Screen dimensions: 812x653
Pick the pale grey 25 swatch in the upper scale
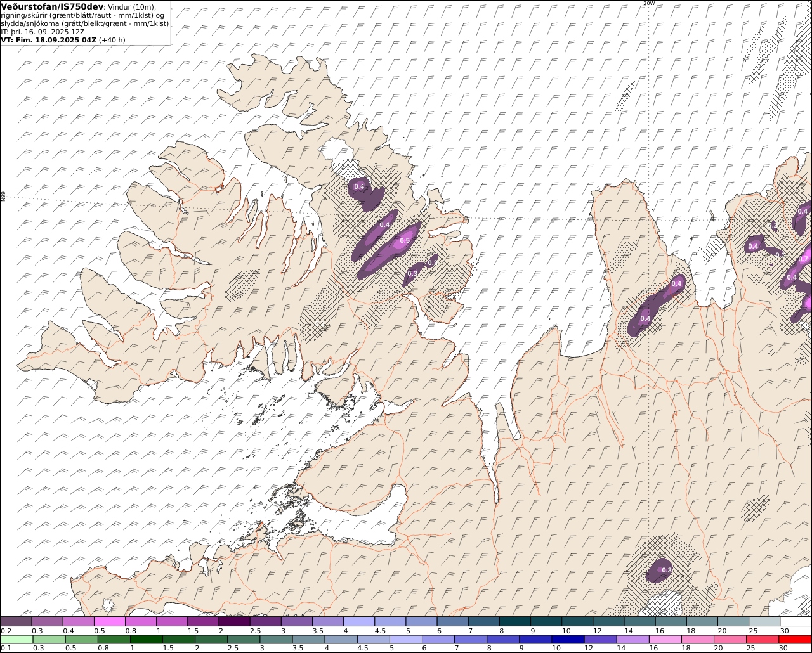764,622
